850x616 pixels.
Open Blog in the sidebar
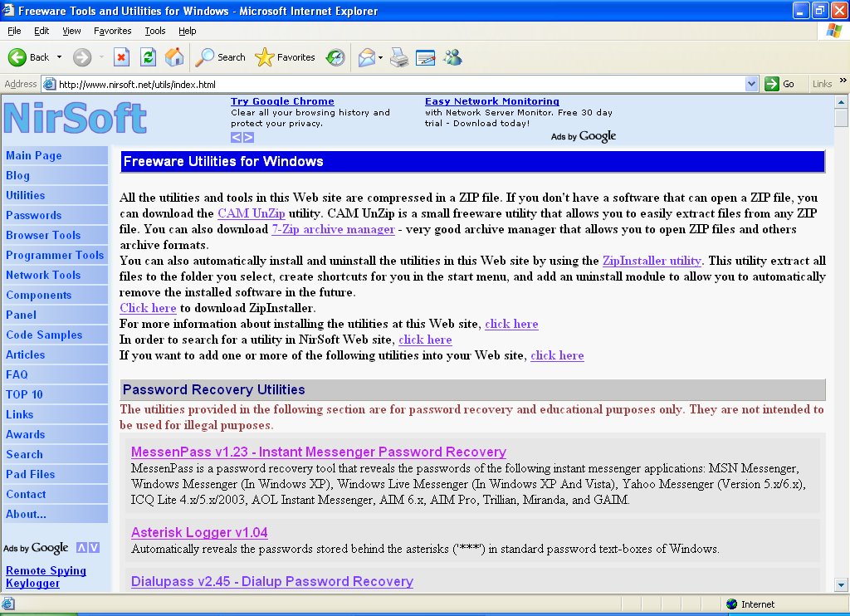pos(56,176)
